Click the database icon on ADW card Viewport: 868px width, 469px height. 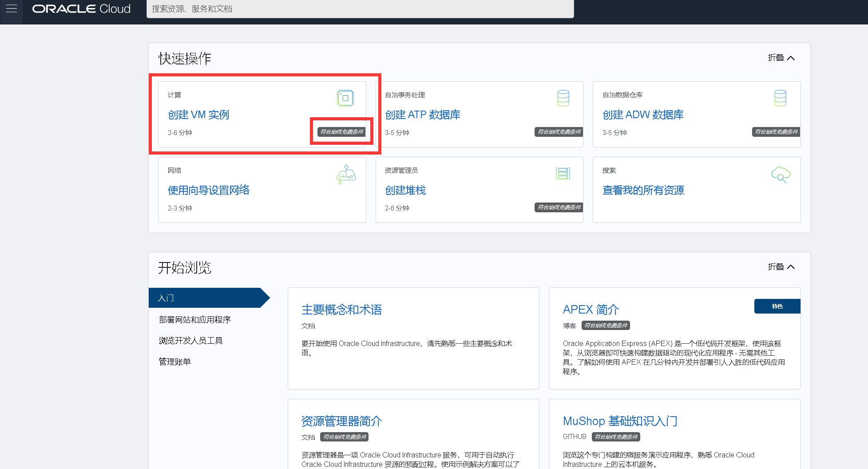point(780,97)
